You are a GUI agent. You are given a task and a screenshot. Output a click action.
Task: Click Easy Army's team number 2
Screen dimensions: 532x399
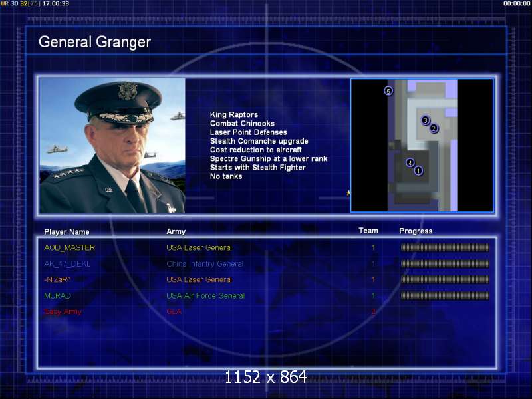coord(374,311)
